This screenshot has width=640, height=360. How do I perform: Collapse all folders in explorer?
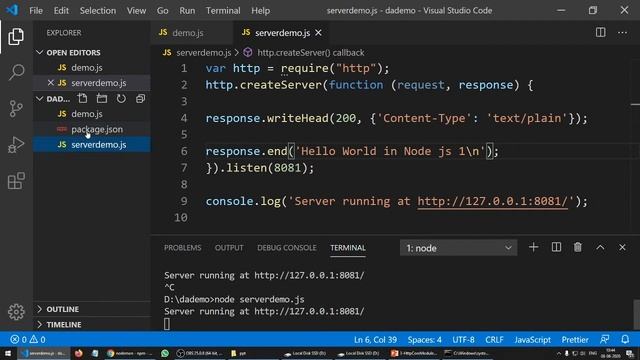pos(140,98)
